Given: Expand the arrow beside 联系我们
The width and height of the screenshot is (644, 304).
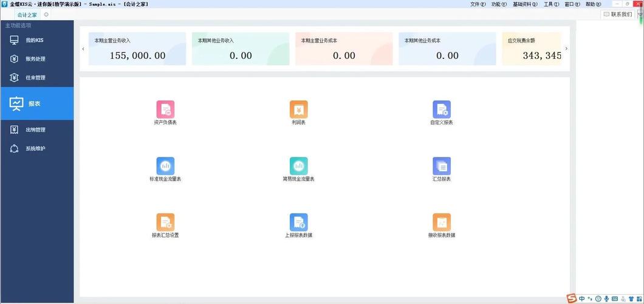Looking at the screenshot, I should pos(638,14).
